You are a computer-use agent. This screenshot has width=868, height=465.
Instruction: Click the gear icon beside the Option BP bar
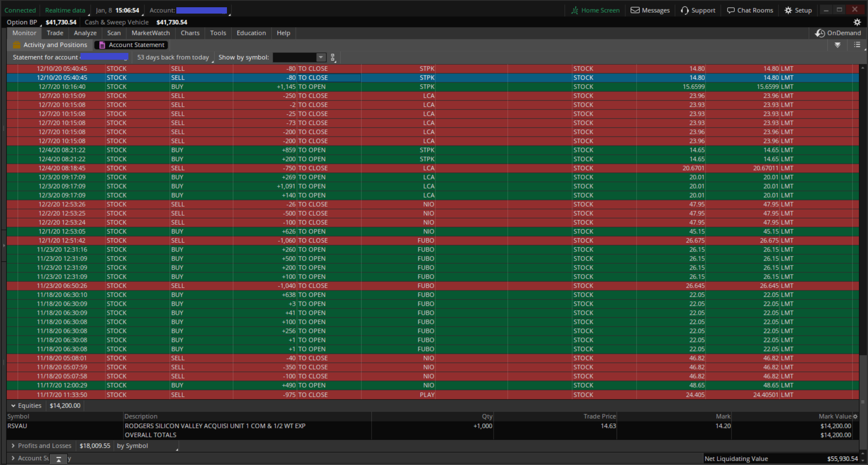pos(857,22)
